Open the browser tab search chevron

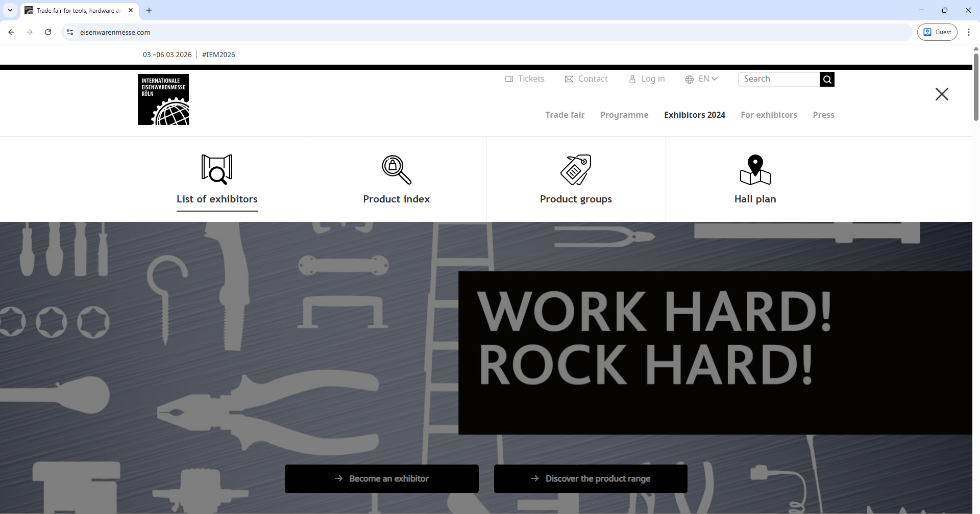click(10, 10)
